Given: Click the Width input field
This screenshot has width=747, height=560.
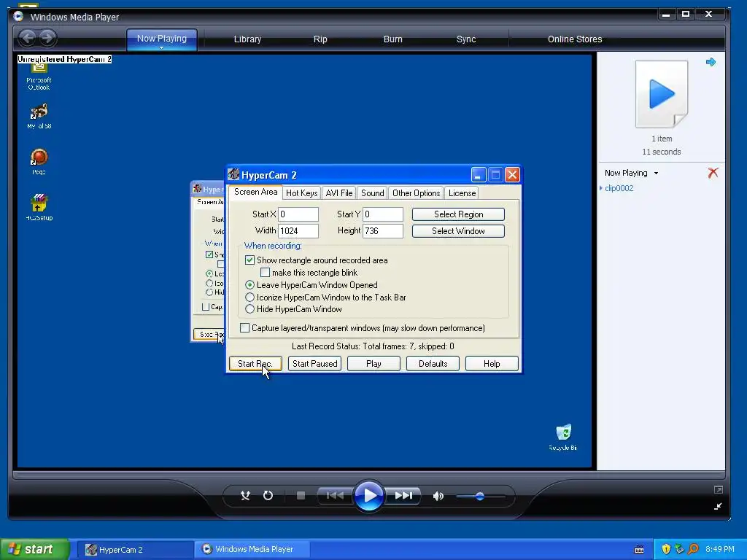Looking at the screenshot, I should click(x=298, y=231).
